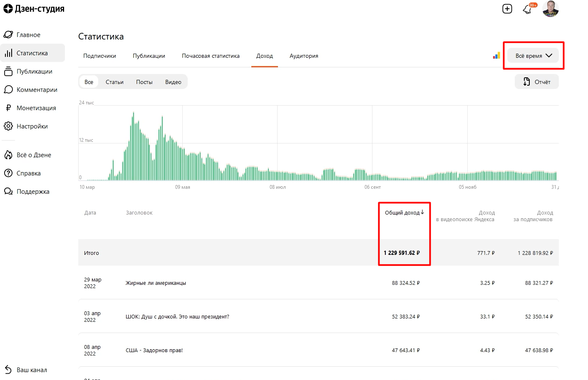Click the Комментарии speech bubble icon
588x380 pixels.
pyautogui.click(x=8, y=89)
